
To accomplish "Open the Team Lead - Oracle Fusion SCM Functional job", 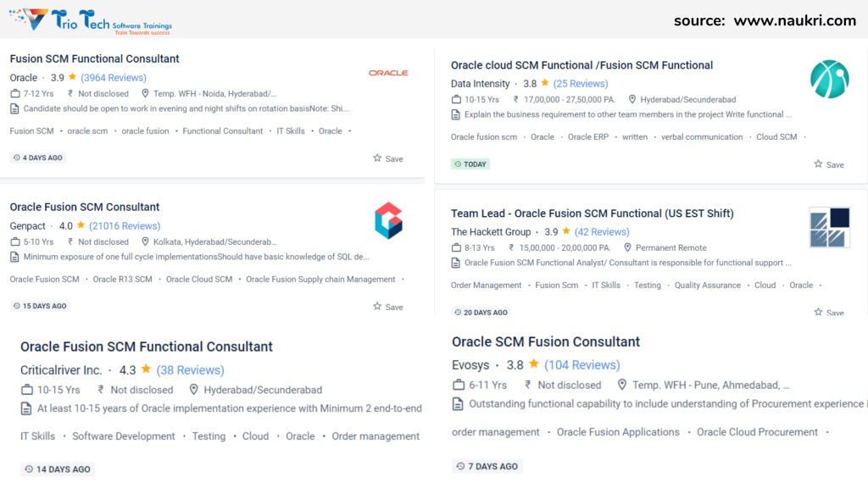I will [593, 213].
